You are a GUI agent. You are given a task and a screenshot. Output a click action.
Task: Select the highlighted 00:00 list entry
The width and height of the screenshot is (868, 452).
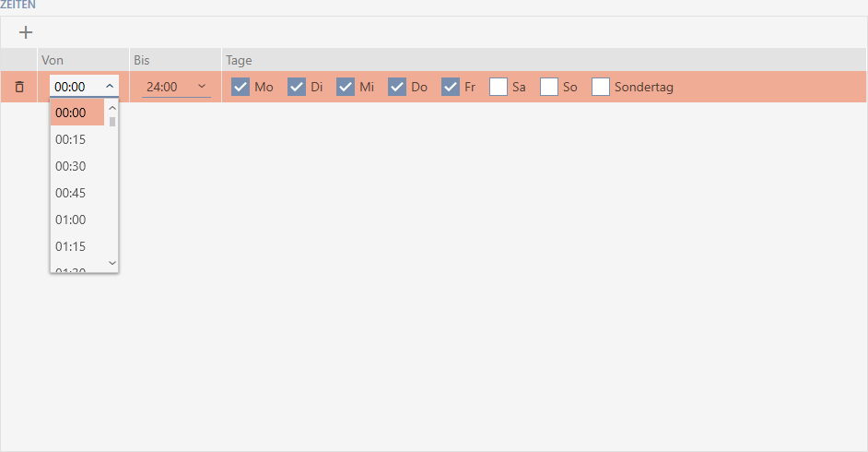click(x=70, y=113)
